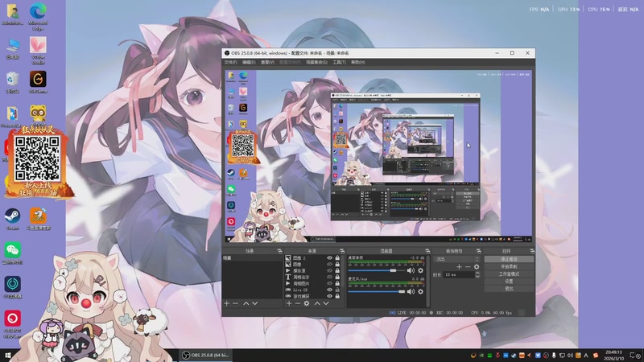Viewport: 644px width, 362px height.
Task: Open Steam desktop shortcut
Action: [x=12, y=219]
